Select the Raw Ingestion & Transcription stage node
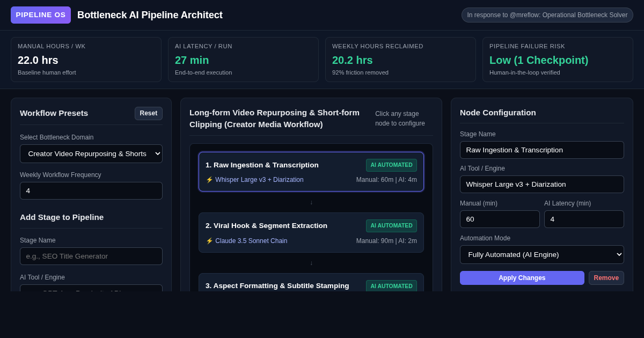 (x=311, y=172)
